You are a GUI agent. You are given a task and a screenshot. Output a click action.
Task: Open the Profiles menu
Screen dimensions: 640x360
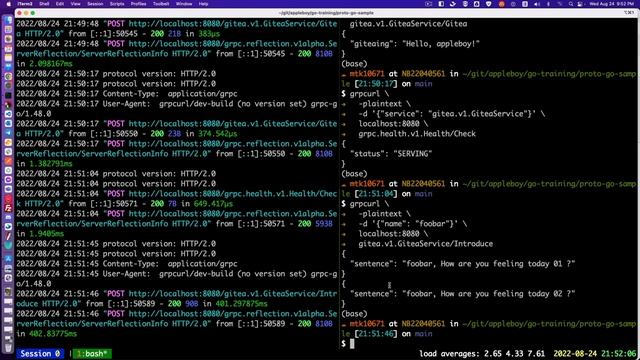[x=138, y=4]
